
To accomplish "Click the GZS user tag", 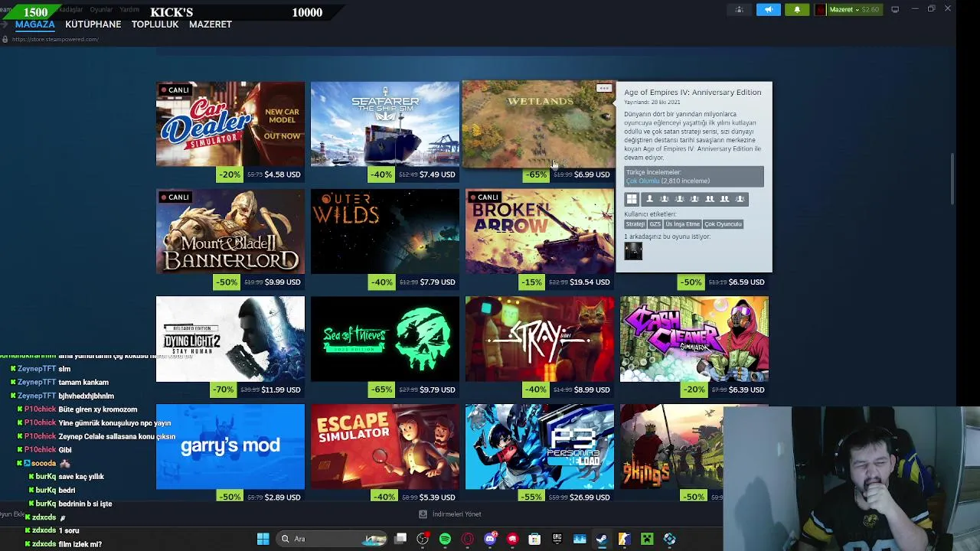I will 655,224.
